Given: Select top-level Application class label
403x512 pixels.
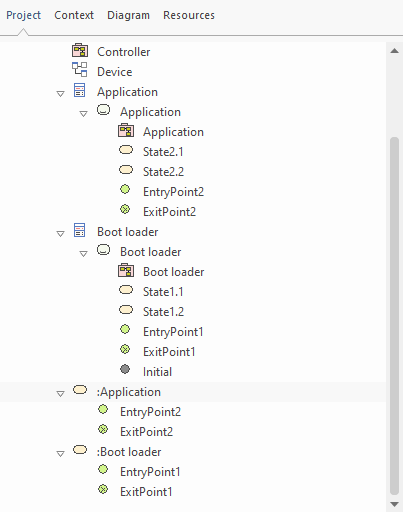Looking at the screenshot, I should 127,92.
